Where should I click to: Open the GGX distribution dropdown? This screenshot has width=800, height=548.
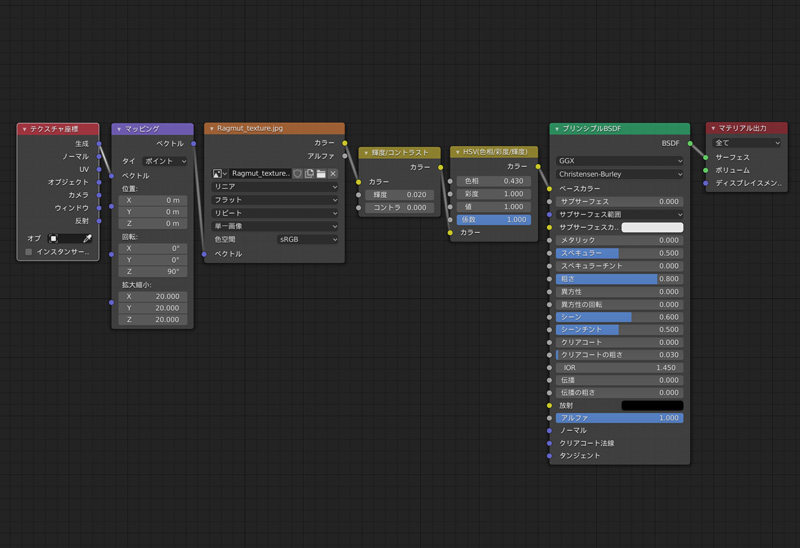click(x=619, y=161)
